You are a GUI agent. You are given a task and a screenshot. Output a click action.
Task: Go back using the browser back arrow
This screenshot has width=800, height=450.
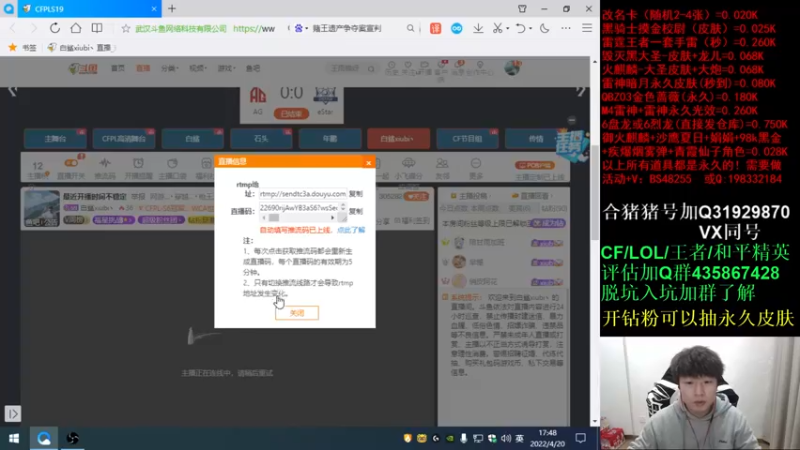pyautogui.click(x=13, y=29)
